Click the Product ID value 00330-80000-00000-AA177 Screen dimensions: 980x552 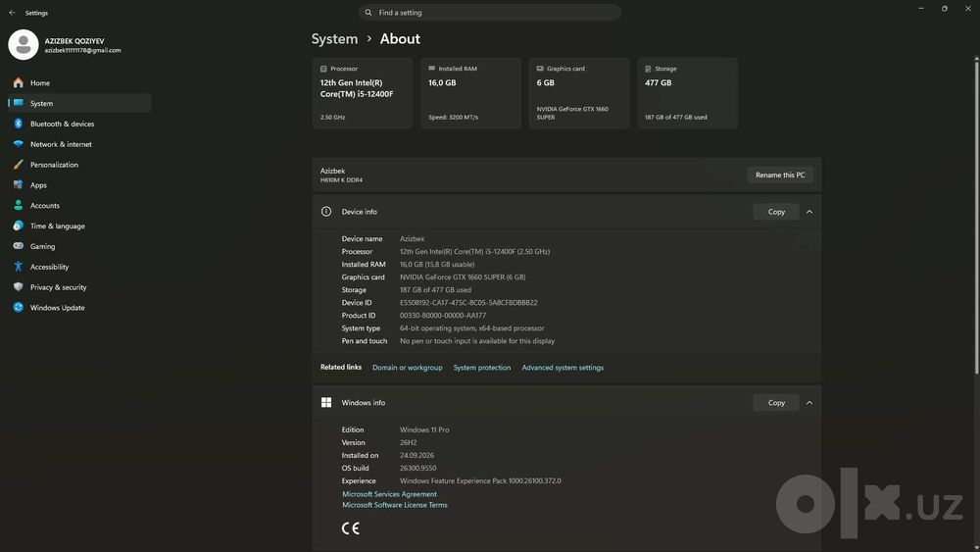tap(443, 316)
